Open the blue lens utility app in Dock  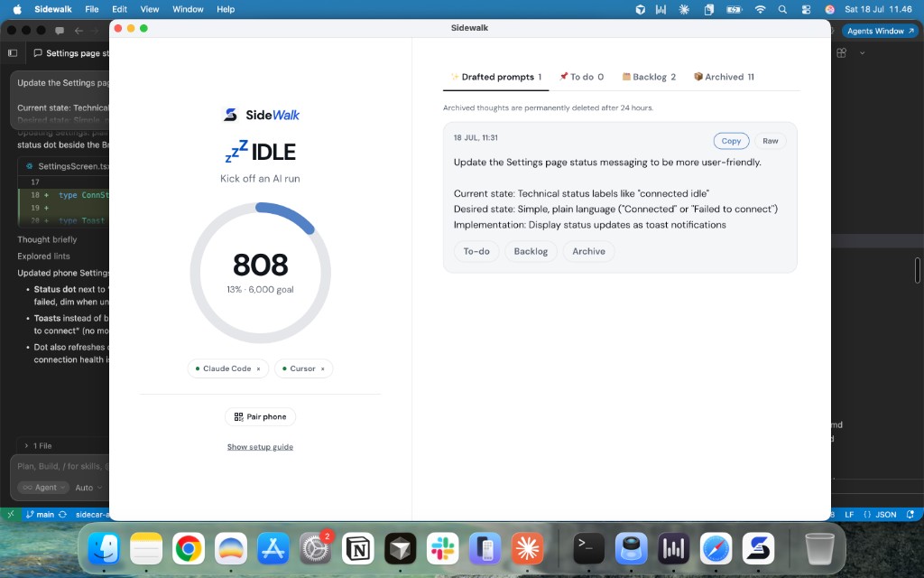tap(631, 548)
